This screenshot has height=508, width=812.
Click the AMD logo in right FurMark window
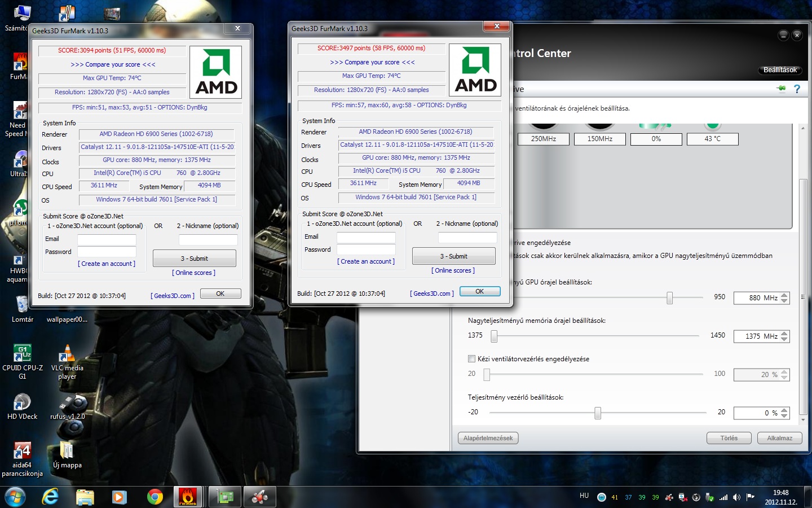pos(475,71)
